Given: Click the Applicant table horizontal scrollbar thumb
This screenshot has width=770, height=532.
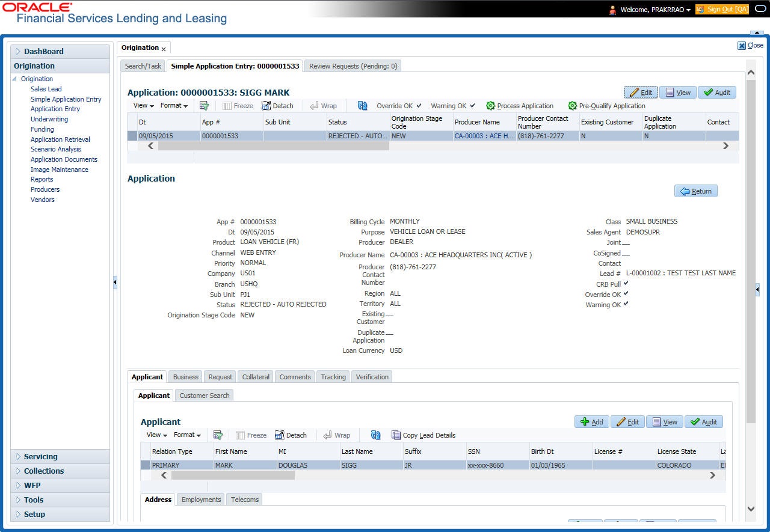Looking at the screenshot, I should [x=233, y=475].
